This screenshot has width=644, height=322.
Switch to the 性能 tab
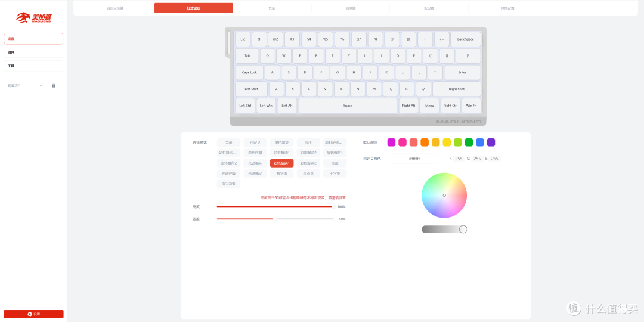point(272,8)
